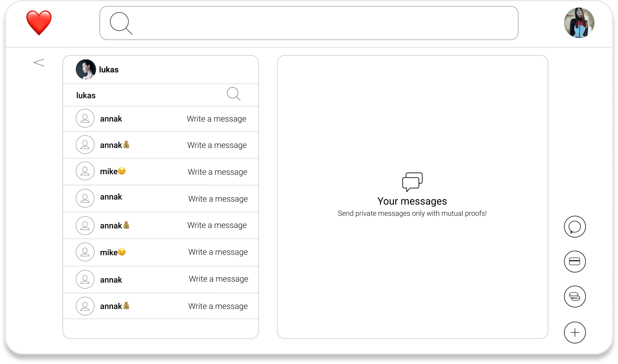Click Write a message in the seventh row
Image resolution: width=618 pixels, height=364 pixels.
pyautogui.click(x=218, y=279)
